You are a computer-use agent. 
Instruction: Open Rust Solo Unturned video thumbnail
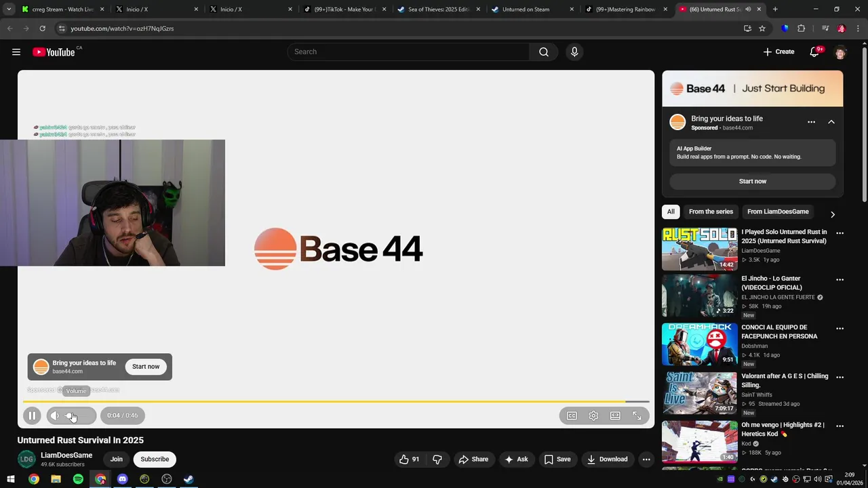(699, 249)
